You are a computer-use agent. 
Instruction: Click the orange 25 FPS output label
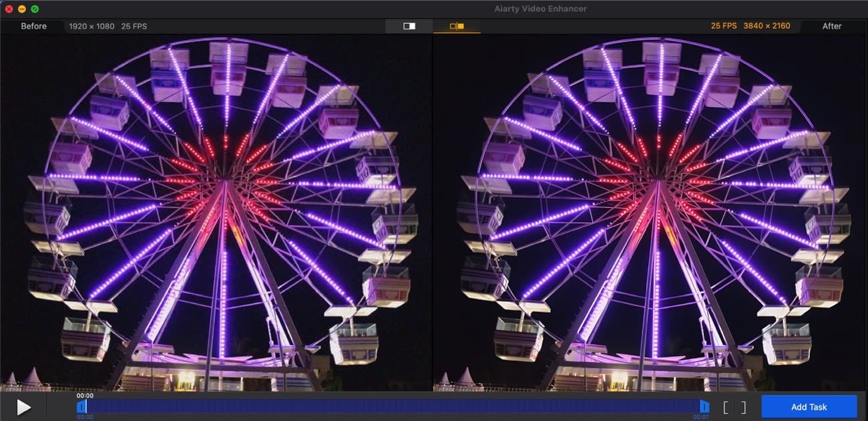pyautogui.click(x=724, y=26)
